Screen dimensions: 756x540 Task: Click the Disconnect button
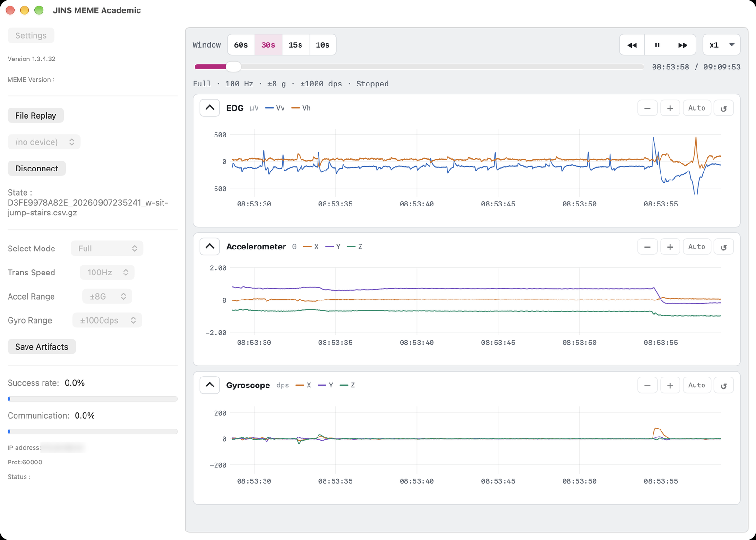(x=36, y=168)
